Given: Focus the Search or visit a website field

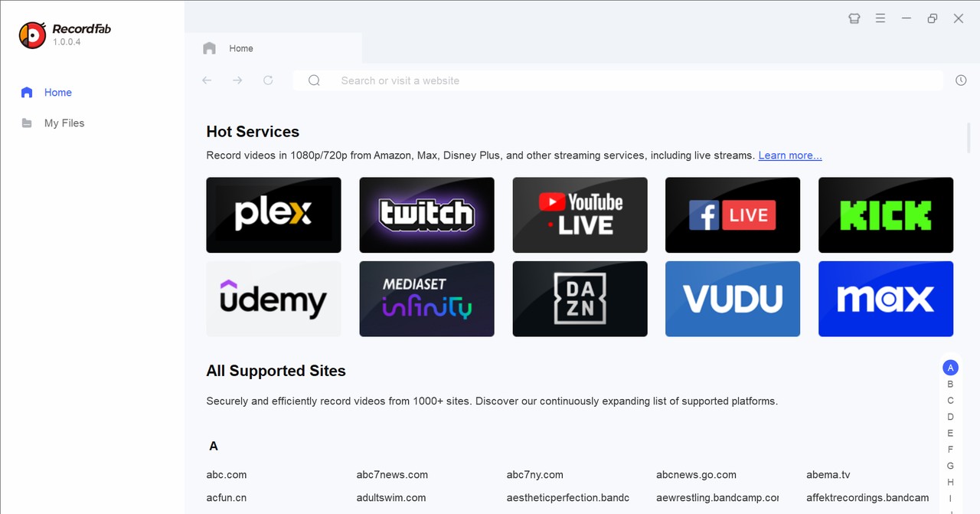Looking at the screenshot, I should pyautogui.click(x=618, y=80).
